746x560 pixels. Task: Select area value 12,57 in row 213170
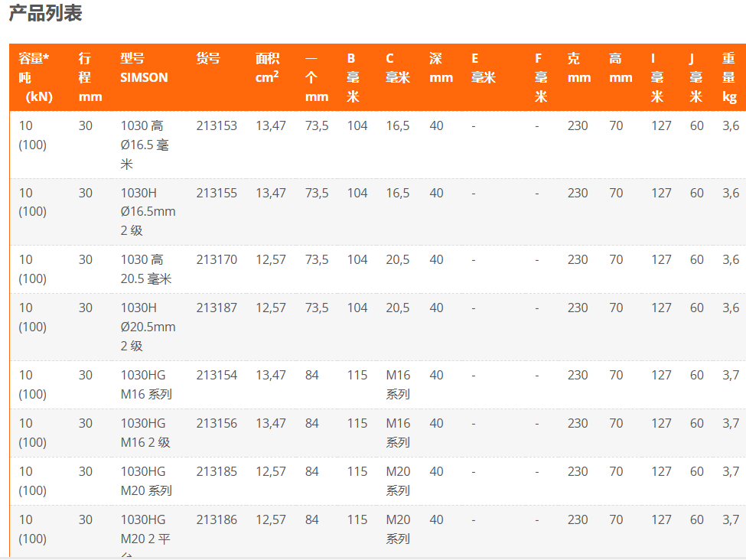271,259
